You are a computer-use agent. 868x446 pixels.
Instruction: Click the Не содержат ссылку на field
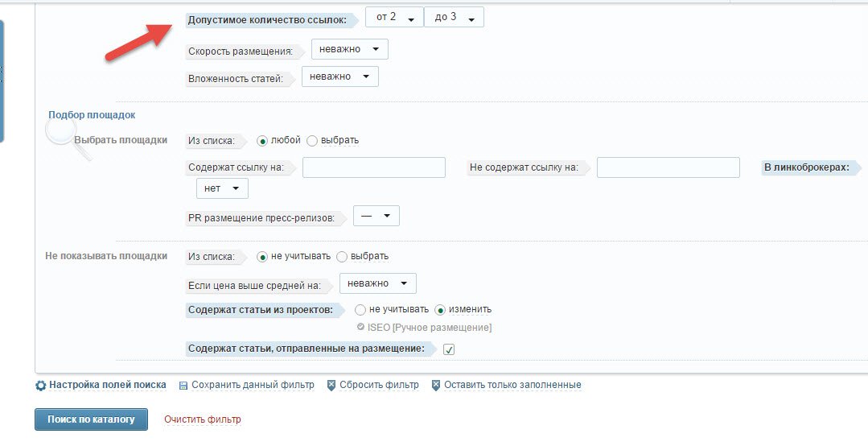click(668, 167)
